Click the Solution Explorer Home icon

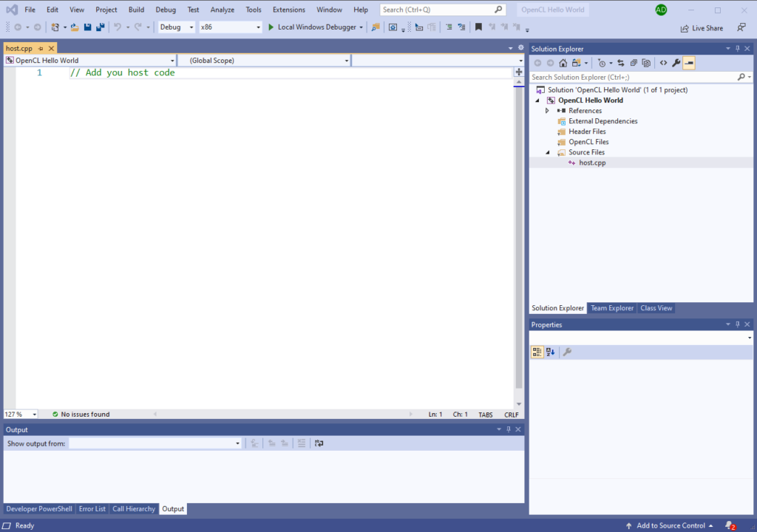[x=563, y=63]
